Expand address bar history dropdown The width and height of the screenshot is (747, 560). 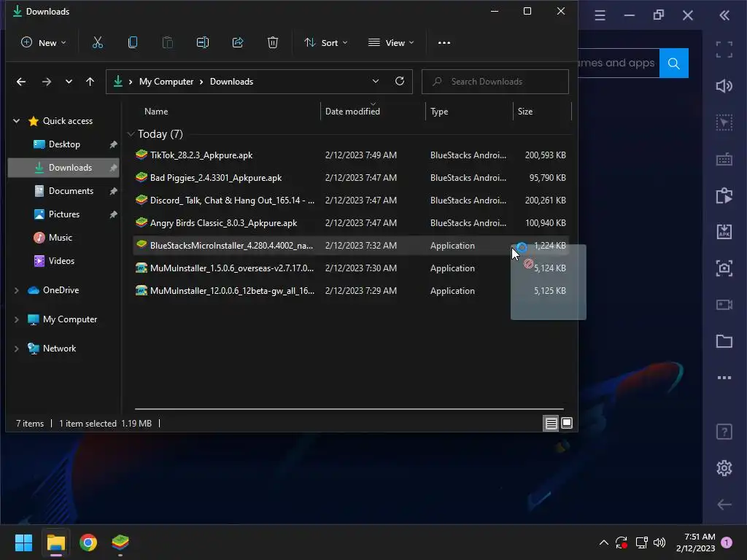click(x=376, y=82)
